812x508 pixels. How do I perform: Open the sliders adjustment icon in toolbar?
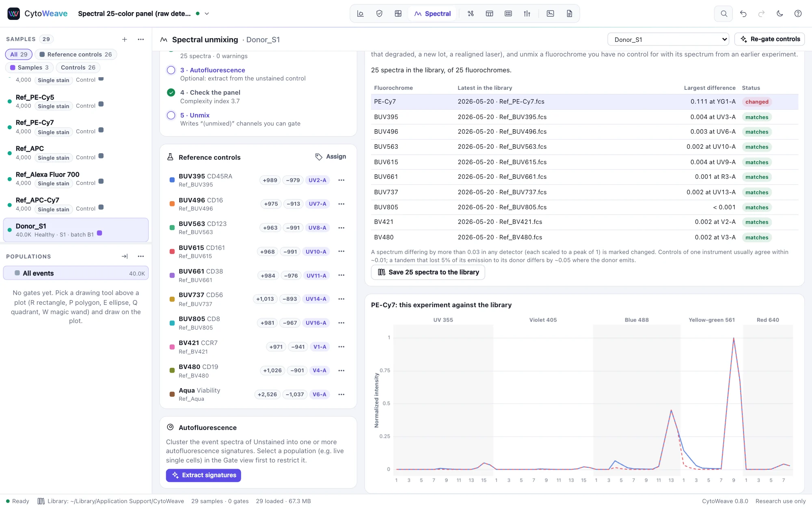click(527, 13)
